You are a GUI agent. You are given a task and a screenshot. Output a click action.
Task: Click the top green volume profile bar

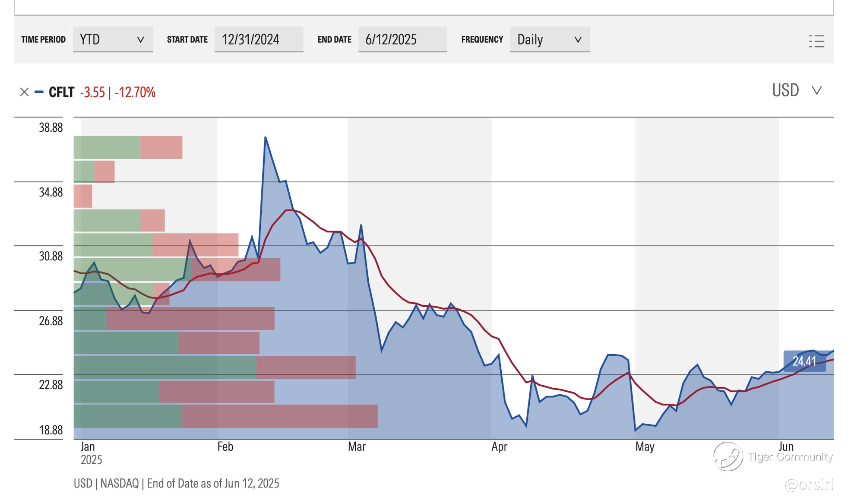[x=107, y=147]
